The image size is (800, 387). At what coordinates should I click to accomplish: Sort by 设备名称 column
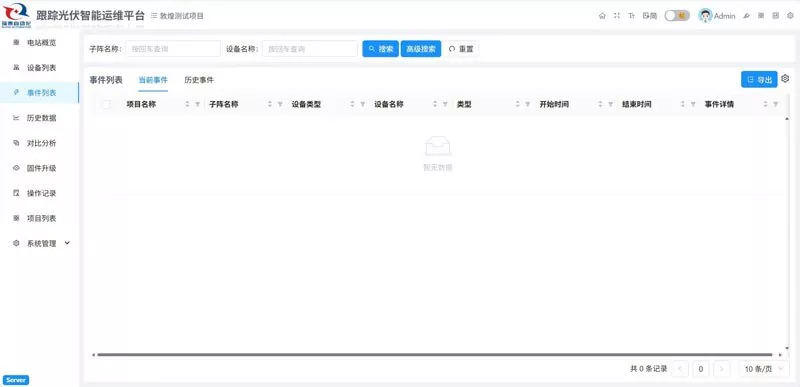pos(435,105)
